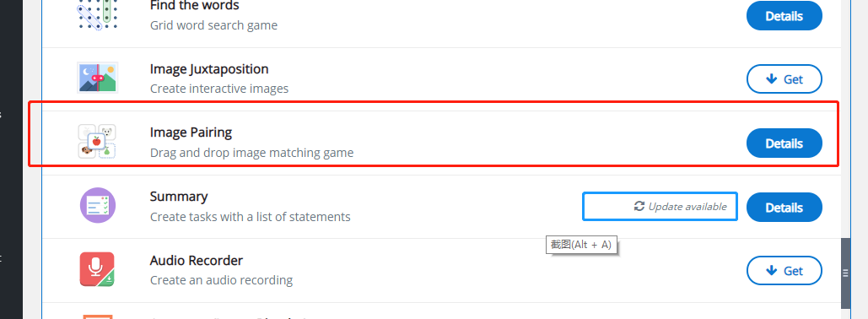Viewport: 868px width, 319px height.
Task: Click the "Create tasks with a list of statements" description
Action: point(251,217)
